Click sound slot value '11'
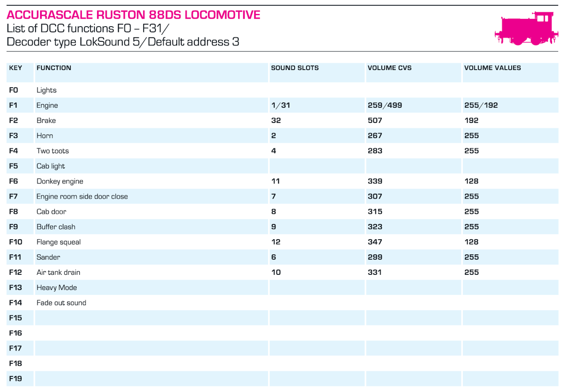Image resolution: width=566 pixels, height=392 pixels. (x=275, y=182)
